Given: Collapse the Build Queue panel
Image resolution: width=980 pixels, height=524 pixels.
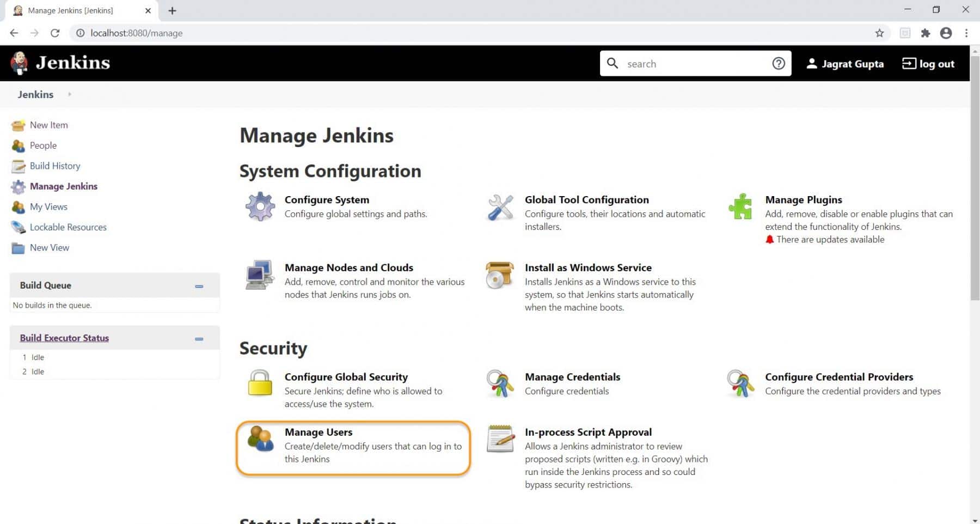Looking at the screenshot, I should [199, 285].
